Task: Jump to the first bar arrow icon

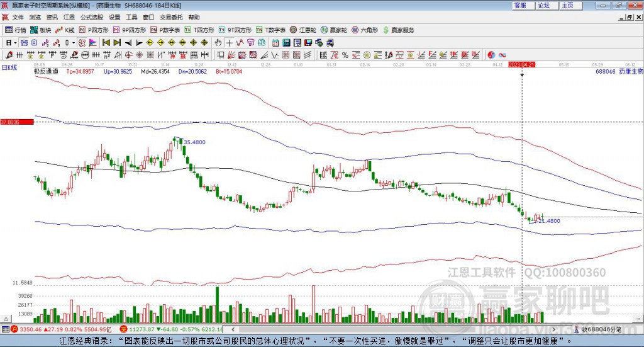Action: (106, 43)
